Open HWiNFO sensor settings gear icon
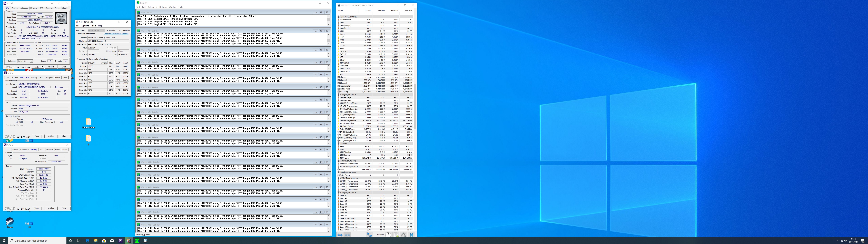The height and width of the screenshot is (244, 868). click(403, 235)
